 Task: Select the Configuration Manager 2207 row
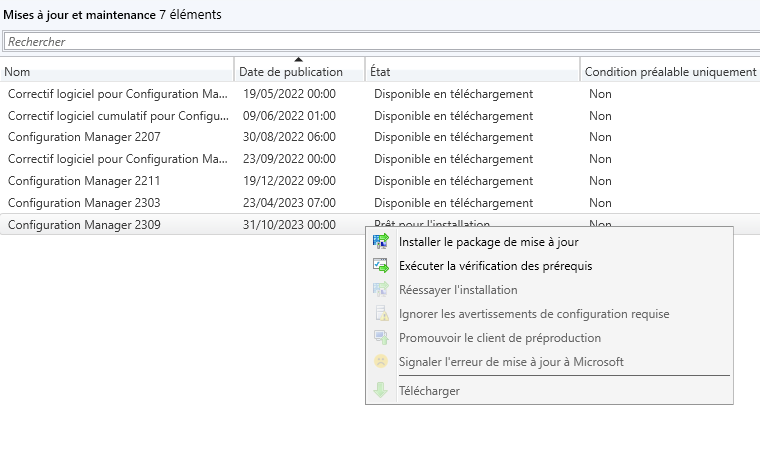[x=84, y=137]
